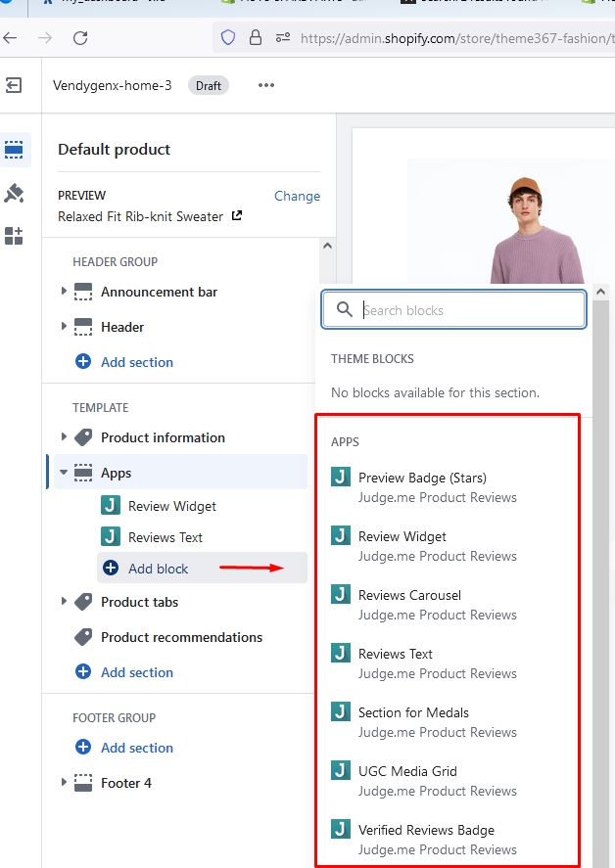Expand the Product information section

point(64,436)
